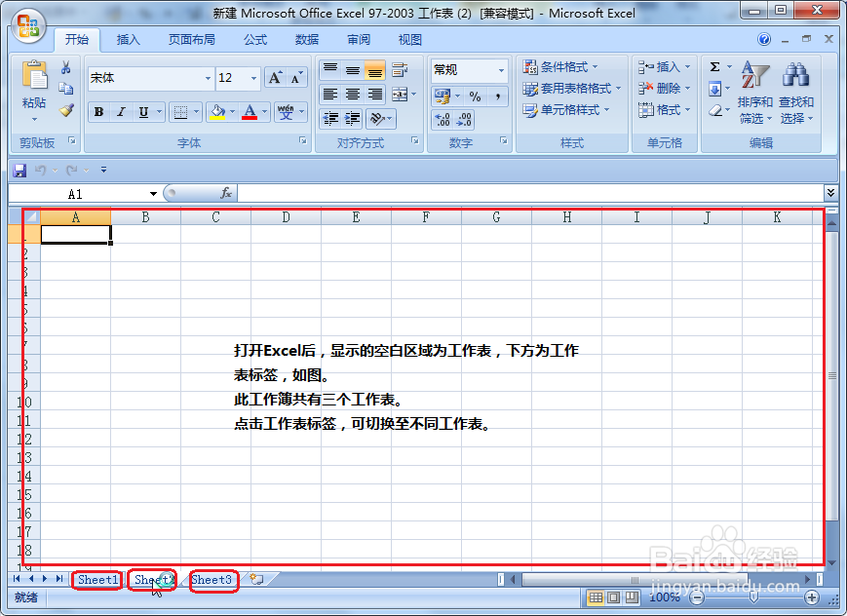This screenshot has width=847, height=616.
Task: Toggle bottom vertical alignment
Action: [374, 70]
